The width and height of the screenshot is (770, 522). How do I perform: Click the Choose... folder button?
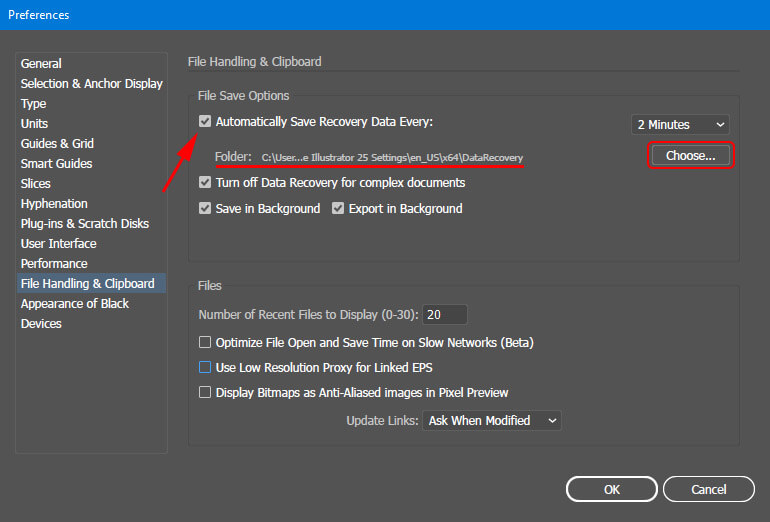[690, 156]
